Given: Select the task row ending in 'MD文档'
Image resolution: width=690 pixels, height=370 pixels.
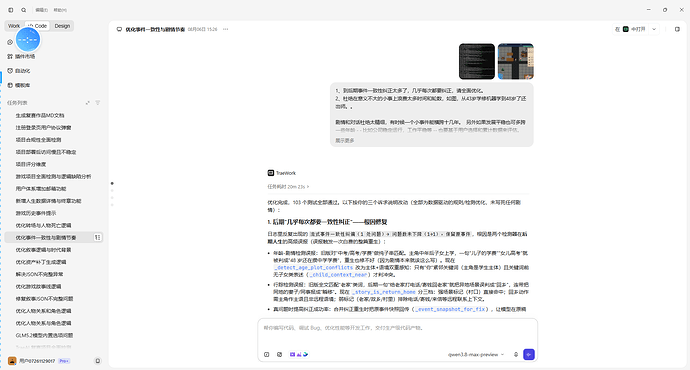Looking at the screenshot, I should click(x=53, y=115).
